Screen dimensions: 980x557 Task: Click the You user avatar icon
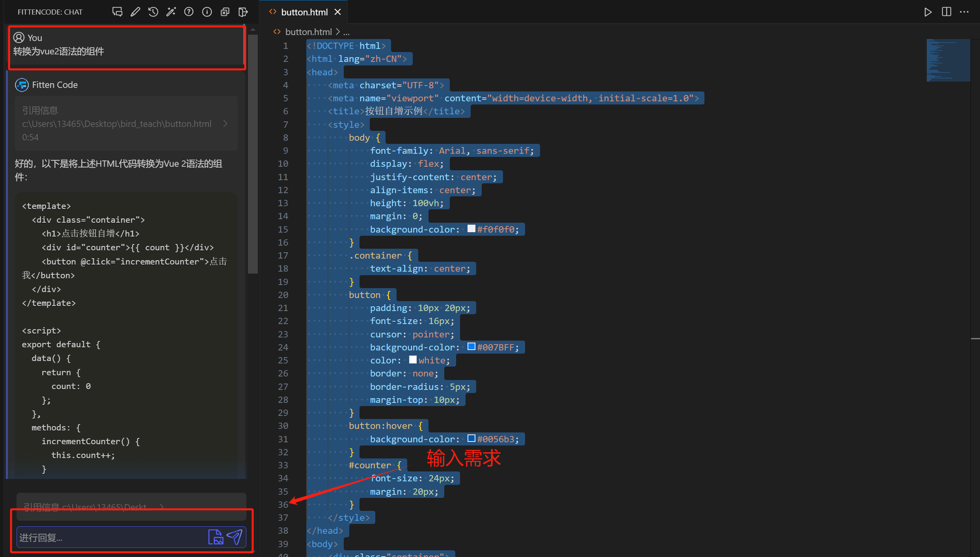pyautogui.click(x=19, y=37)
